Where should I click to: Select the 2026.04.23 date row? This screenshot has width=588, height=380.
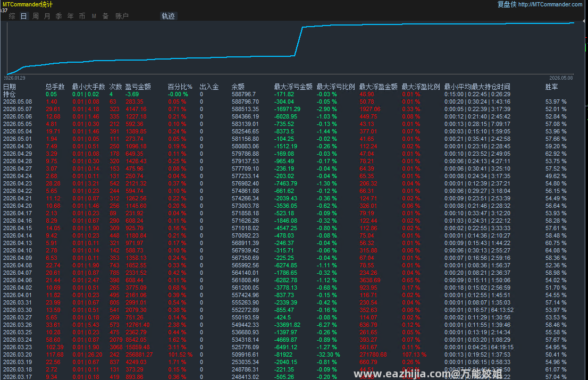coord(18,183)
